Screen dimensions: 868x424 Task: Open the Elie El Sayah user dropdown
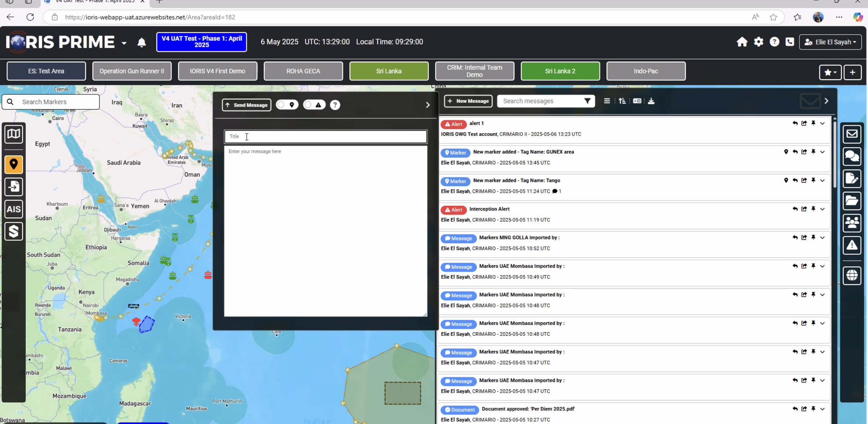(x=830, y=42)
